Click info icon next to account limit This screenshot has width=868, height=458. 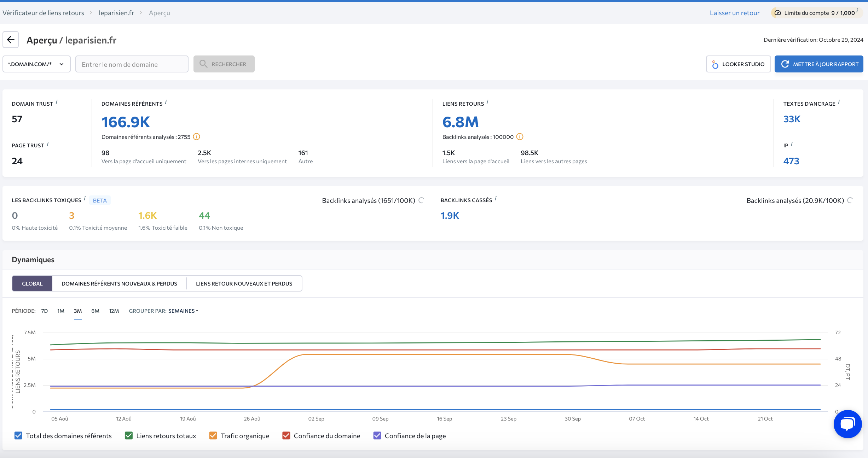pos(857,11)
